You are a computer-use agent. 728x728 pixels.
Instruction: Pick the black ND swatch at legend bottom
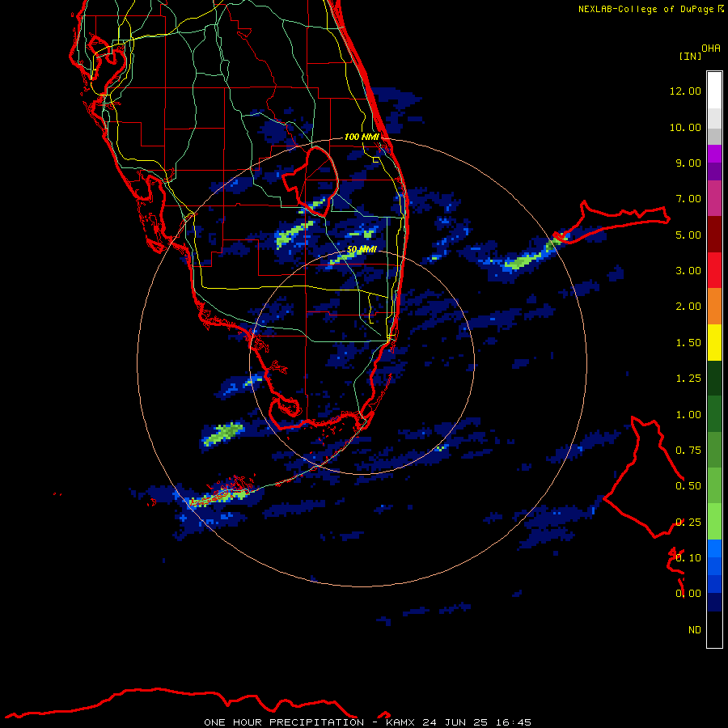coord(714,629)
